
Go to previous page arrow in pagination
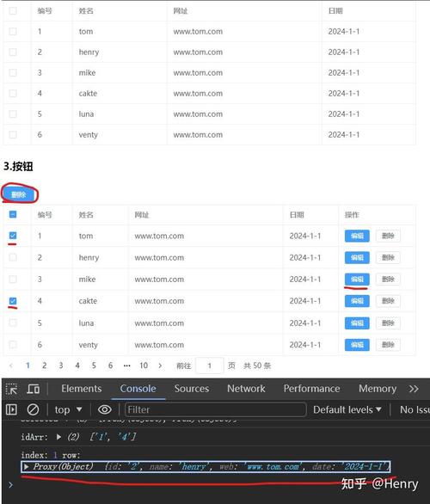click(x=11, y=366)
